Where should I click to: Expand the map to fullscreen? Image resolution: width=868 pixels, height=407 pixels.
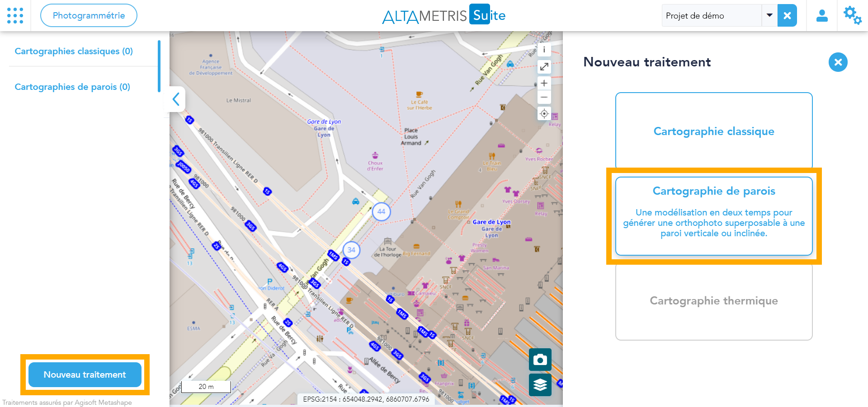click(x=544, y=67)
